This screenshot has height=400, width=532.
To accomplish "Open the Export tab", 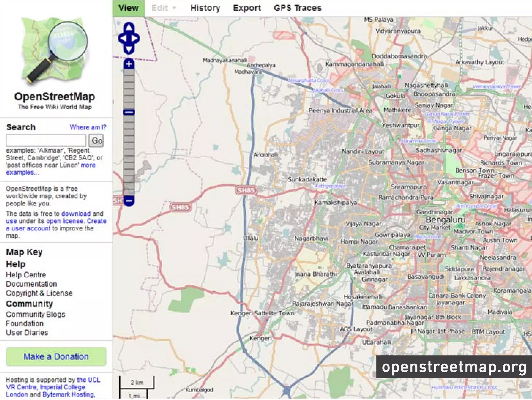I will point(247,8).
